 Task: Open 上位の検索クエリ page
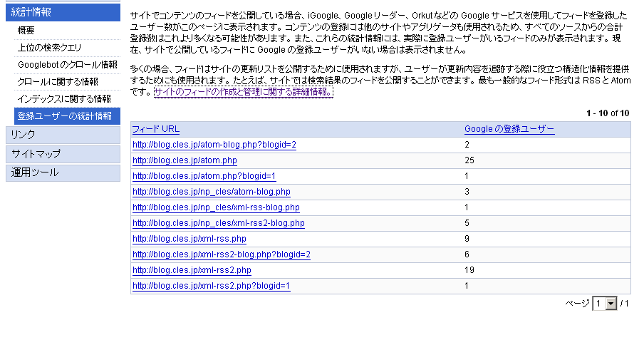tap(50, 48)
